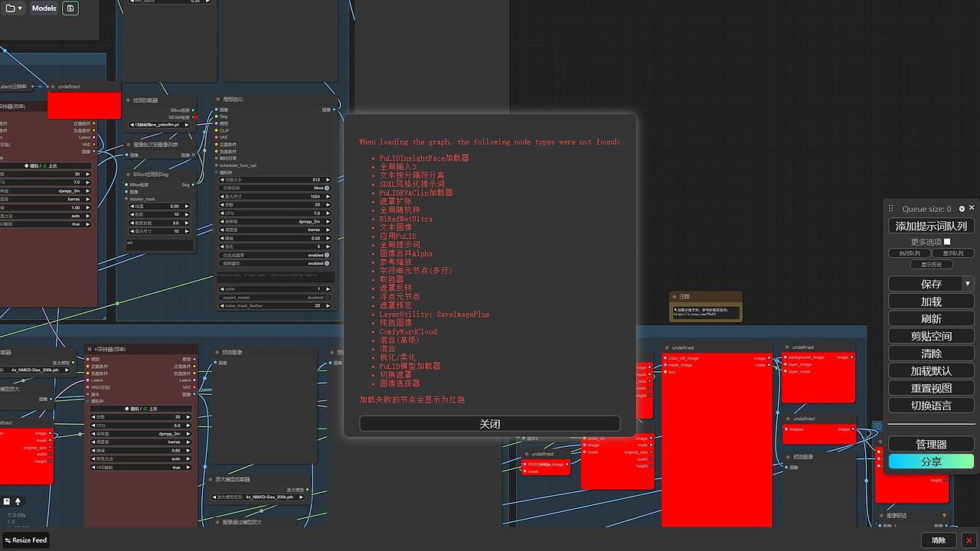Open the folder icon menu in top bar
980x551 pixels.
(x=14, y=8)
